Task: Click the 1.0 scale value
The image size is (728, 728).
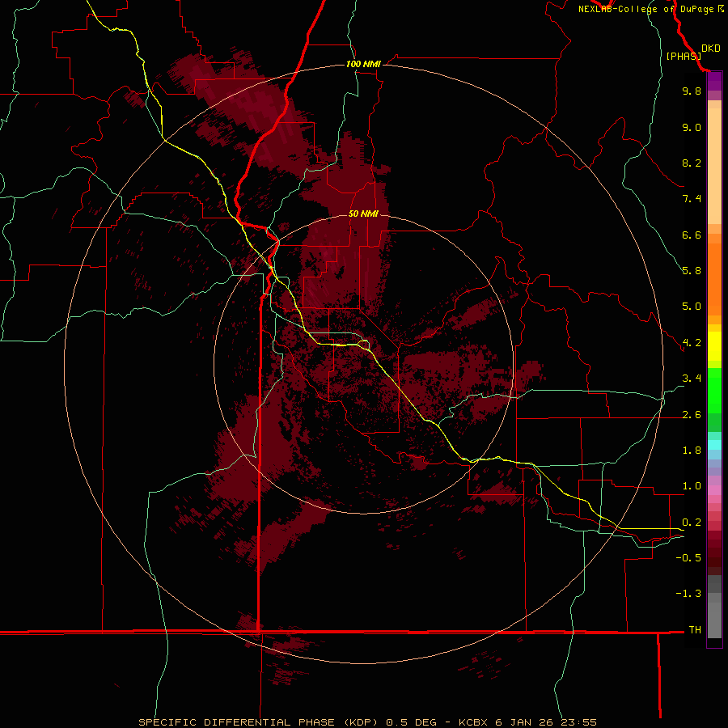Action: point(692,486)
